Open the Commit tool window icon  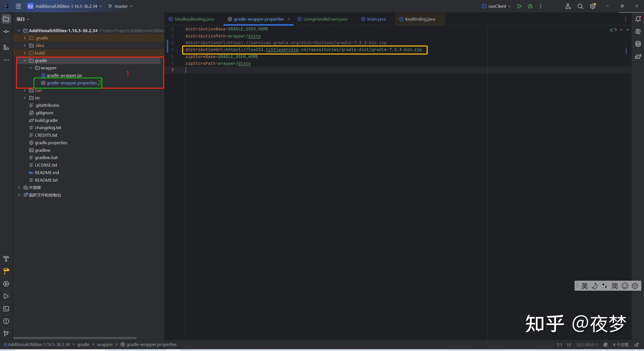(x=6, y=32)
